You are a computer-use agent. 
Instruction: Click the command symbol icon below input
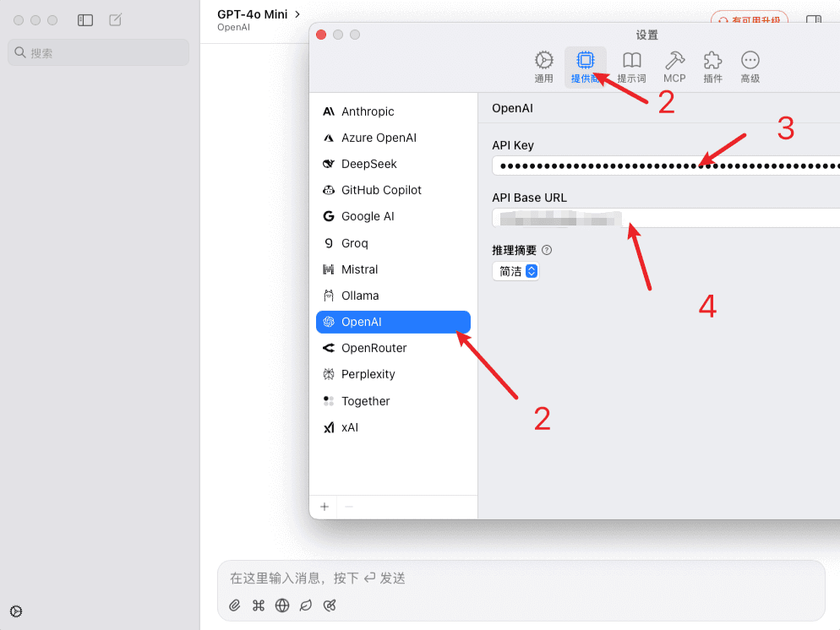[259, 606]
